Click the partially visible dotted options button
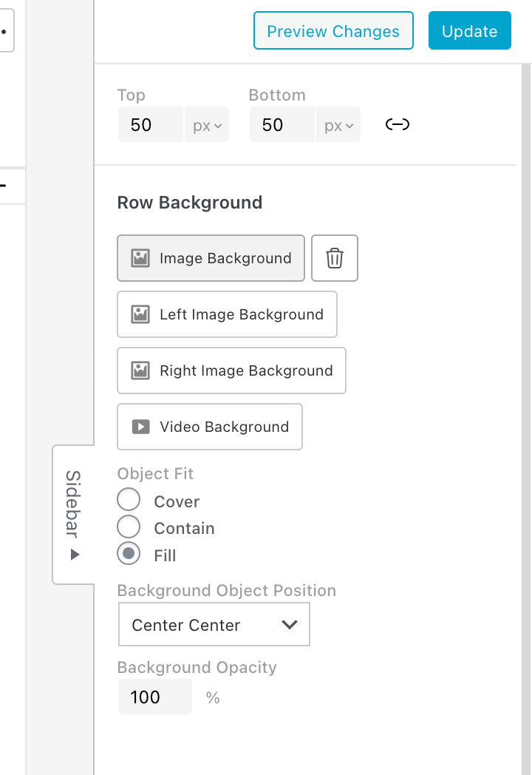 pyautogui.click(x=6, y=33)
